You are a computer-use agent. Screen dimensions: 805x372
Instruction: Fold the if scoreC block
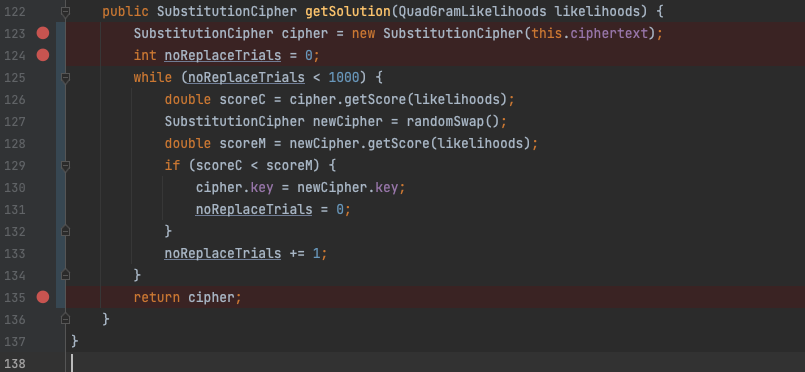pyautogui.click(x=65, y=165)
